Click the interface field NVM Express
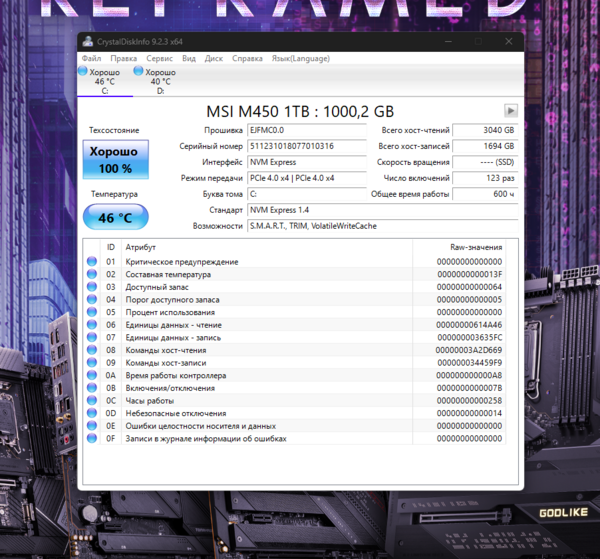The image size is (600, 559). pos(307,162)
